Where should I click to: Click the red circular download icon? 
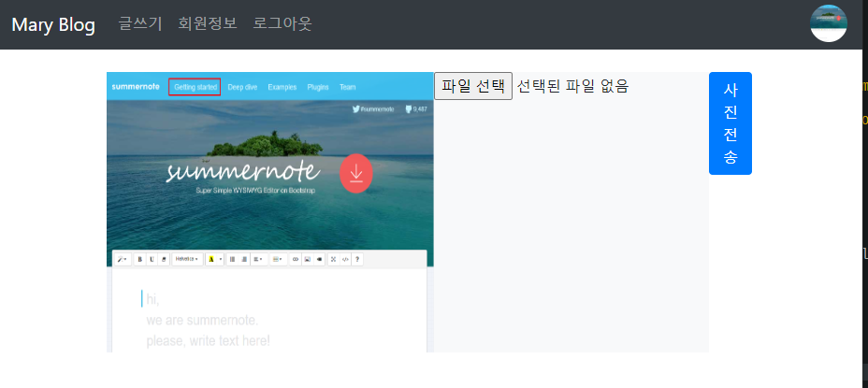(x=356, y=173)
